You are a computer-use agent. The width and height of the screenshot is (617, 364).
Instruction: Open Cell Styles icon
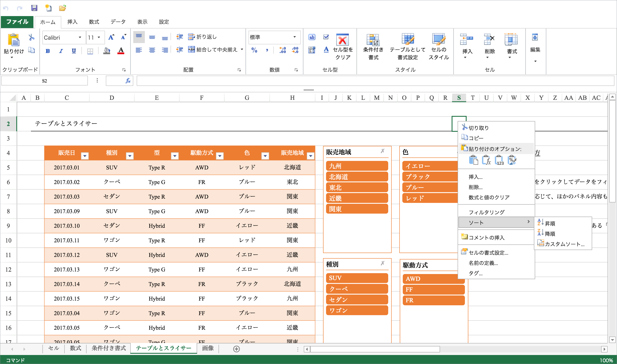439,39
